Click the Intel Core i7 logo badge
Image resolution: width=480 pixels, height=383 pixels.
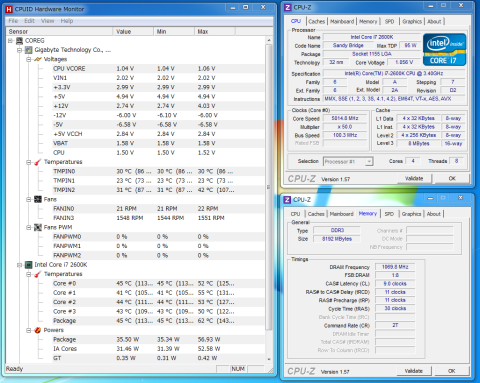(444, 49)
